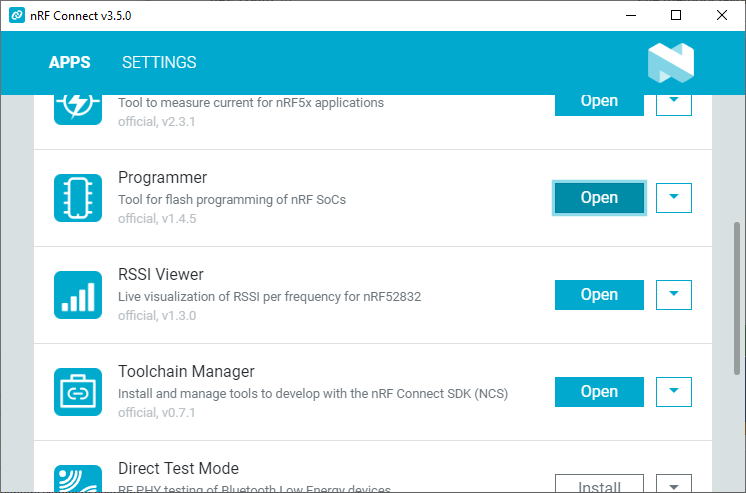Select the Programmer title text
This screenshot has height=493, width=746.
coord(162,177)
